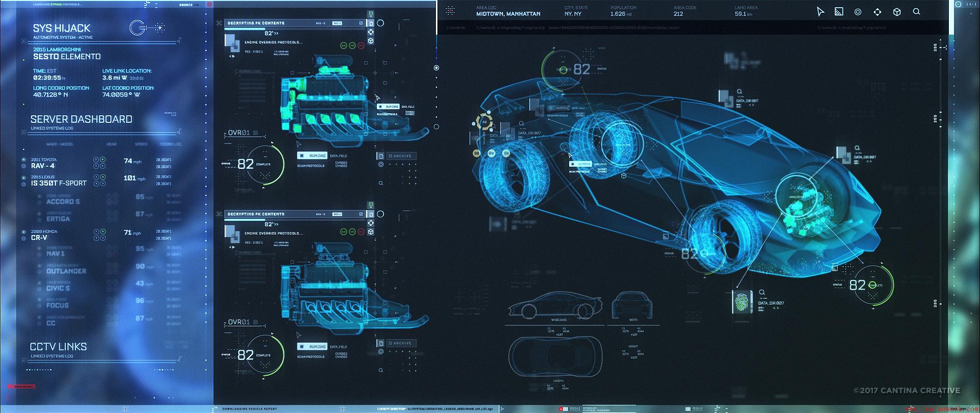Open the CCTV Links section
Image resolution: width=980 pixels, height=413 pixels.
[58, 347]
